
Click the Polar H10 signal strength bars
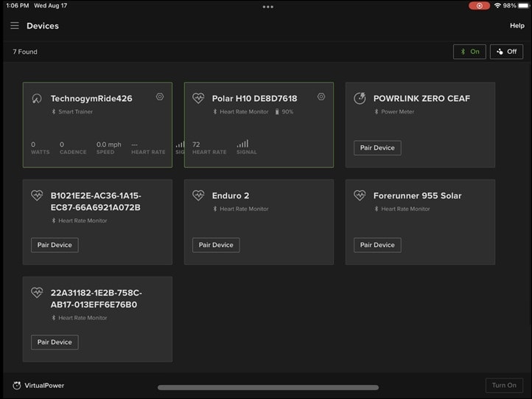click(x=243, y=144)
